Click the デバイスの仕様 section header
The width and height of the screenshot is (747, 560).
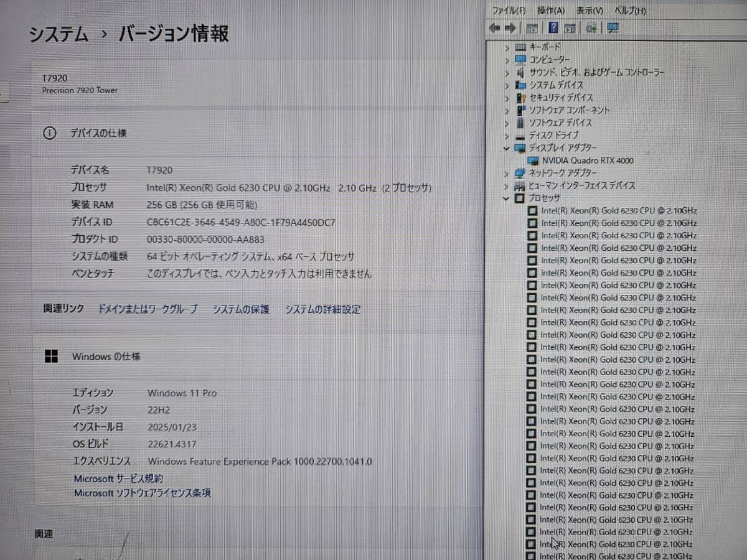98,133
